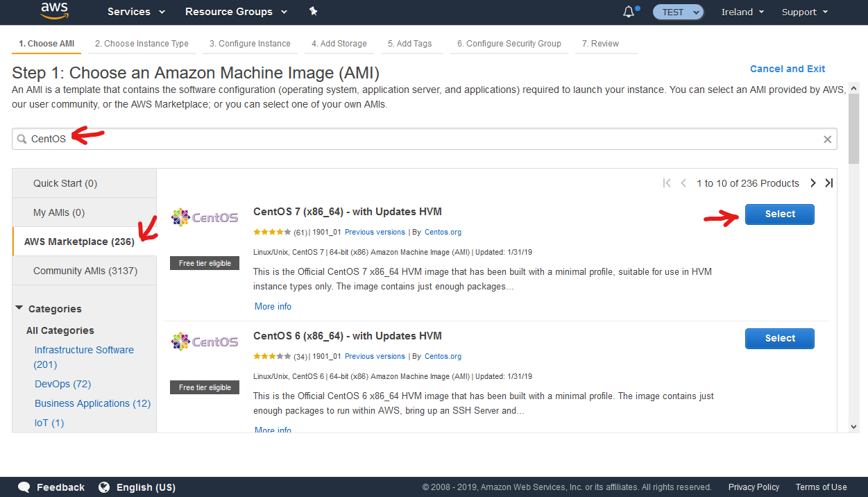Viewport: 868px width, 497px height.
Task: Go to Configure Instance tab
Action: pos(250,44)
